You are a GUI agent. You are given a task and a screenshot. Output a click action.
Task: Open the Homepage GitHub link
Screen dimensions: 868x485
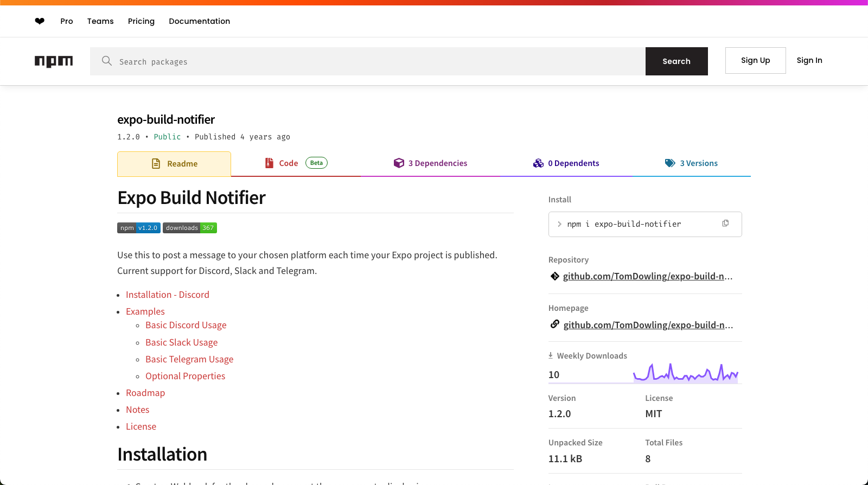tap(648, 325)
